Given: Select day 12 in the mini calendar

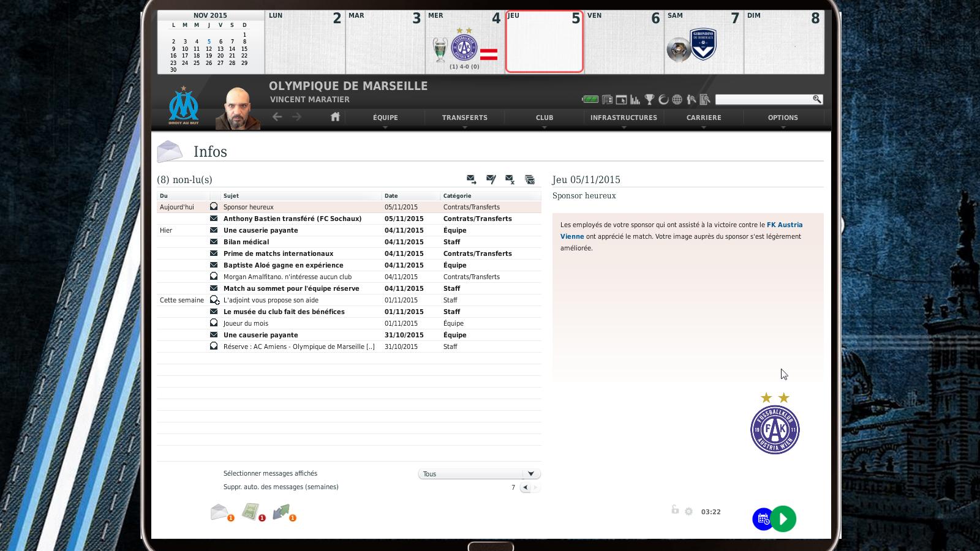Looking at the screenshot, I should (209, 49).
